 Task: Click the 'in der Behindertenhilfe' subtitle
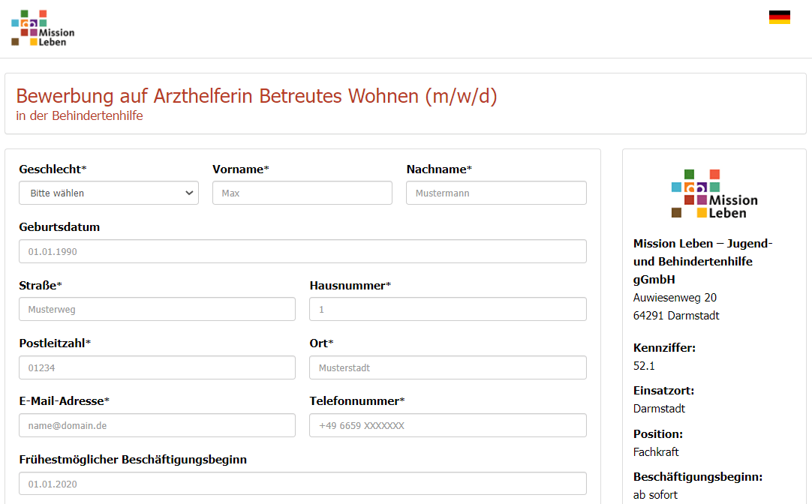[x=79, y=115]
